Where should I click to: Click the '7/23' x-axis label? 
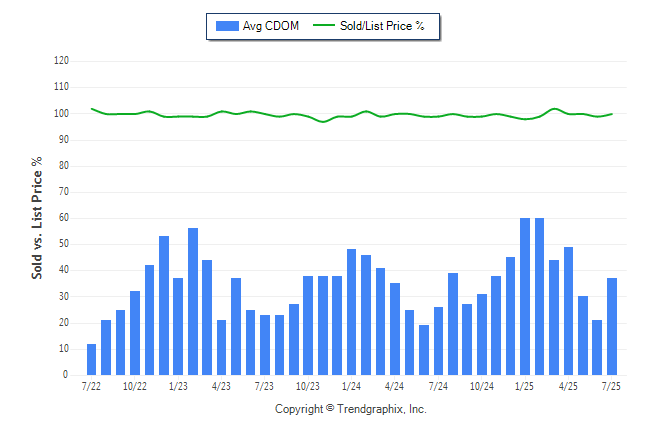pyautogui.click(x=264, y=387)
